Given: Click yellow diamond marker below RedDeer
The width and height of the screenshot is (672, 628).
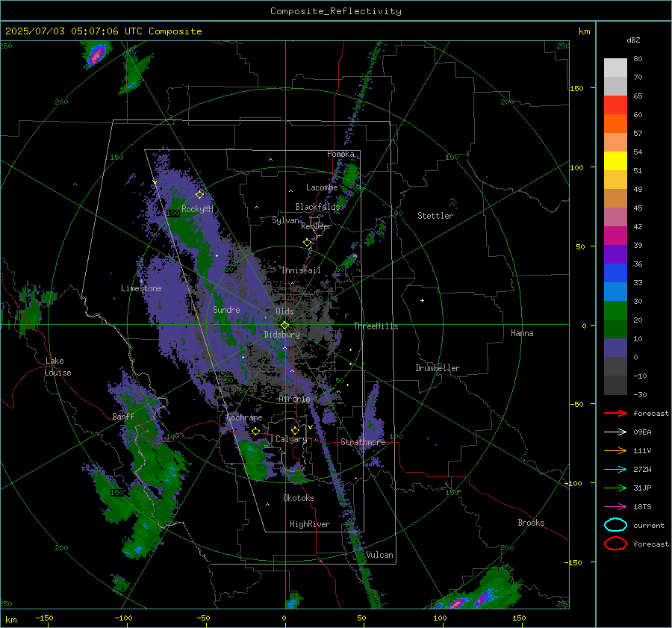Looking at the screenshot, I should click(x=307, y=243).
